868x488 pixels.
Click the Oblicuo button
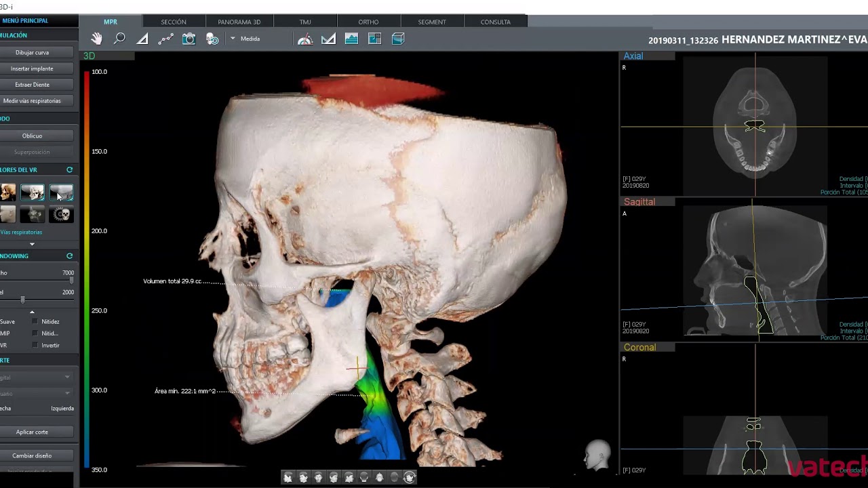coord(32,136)
